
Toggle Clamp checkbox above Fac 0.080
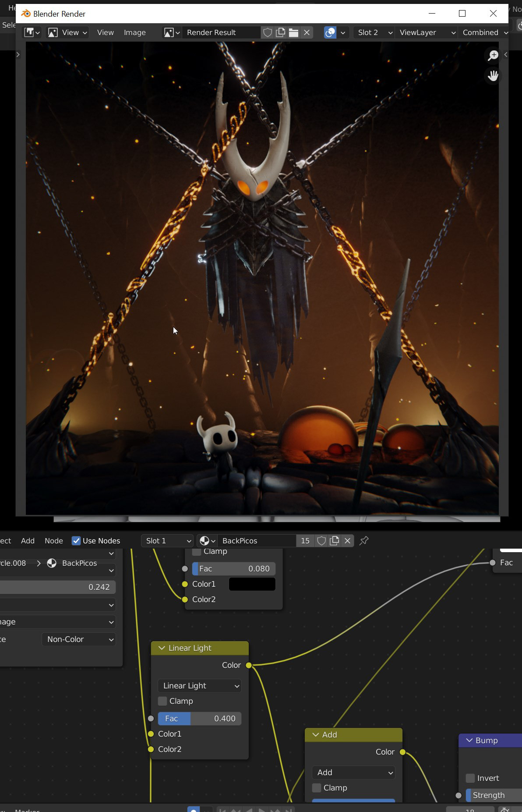click(x=197, y=551)
